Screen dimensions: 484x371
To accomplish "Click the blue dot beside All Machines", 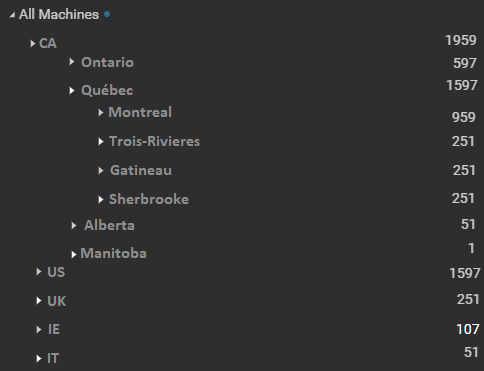I will (x=107, y=14).
